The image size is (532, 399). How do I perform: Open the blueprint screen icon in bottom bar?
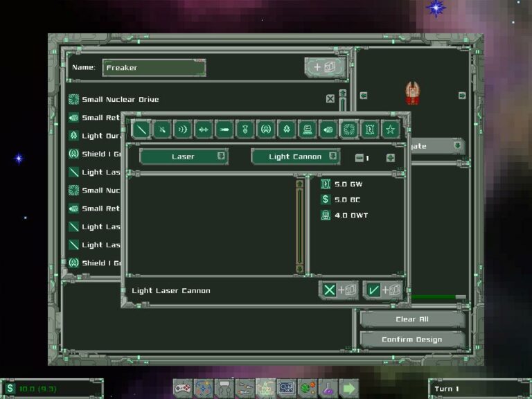tap(287, 389)
